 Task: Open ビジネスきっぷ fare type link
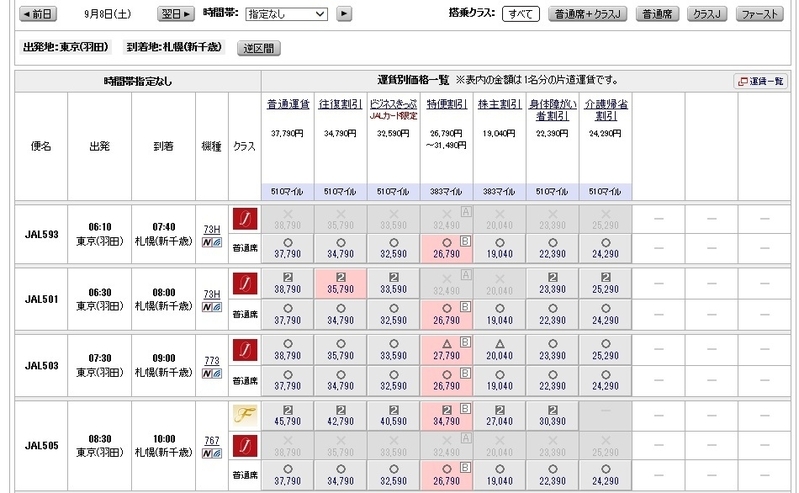tap(393, 104)
